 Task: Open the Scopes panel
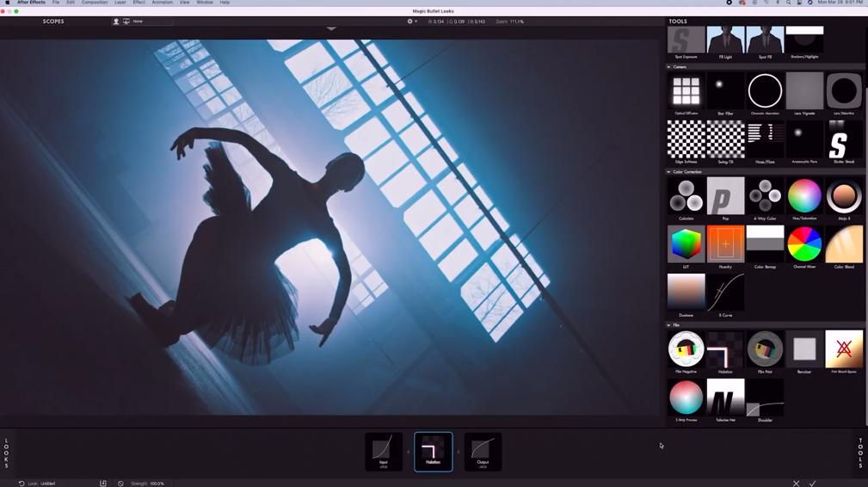[x=53, y=22]
